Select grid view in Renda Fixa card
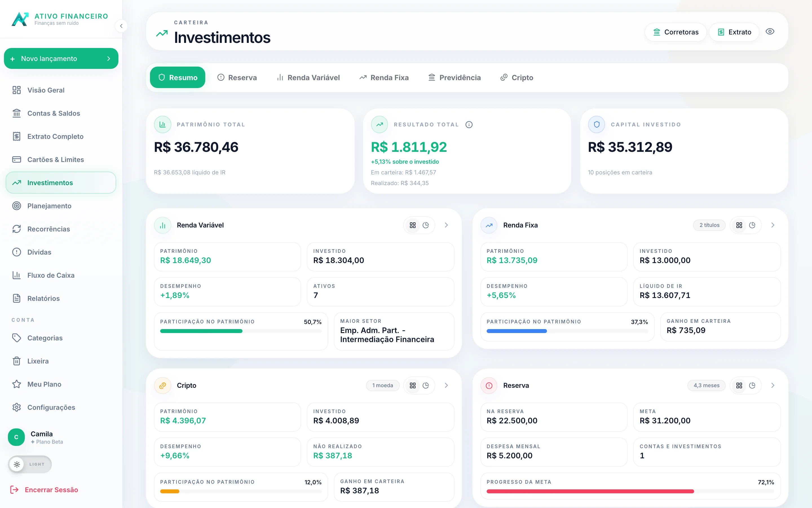 click(x=739, y=225)
